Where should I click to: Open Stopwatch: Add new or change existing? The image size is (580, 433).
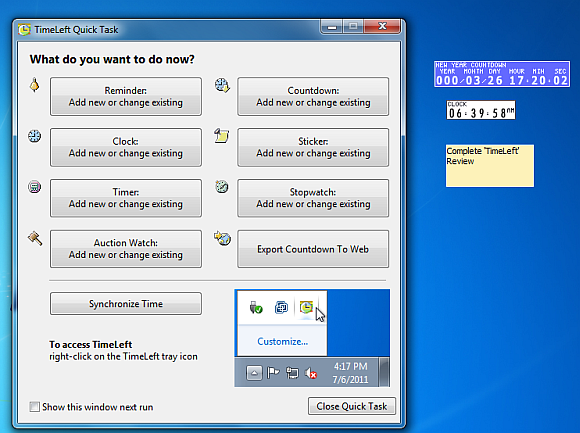(x=313, y=198)
